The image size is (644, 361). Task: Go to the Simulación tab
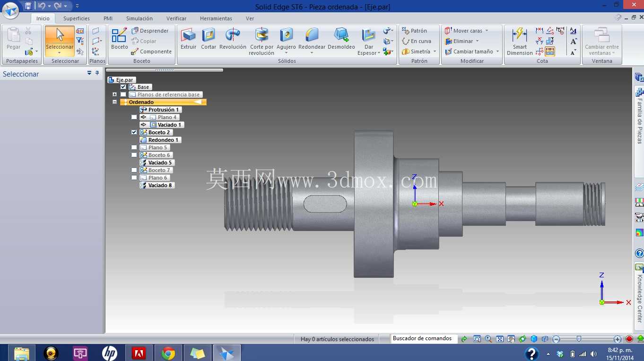139,18
